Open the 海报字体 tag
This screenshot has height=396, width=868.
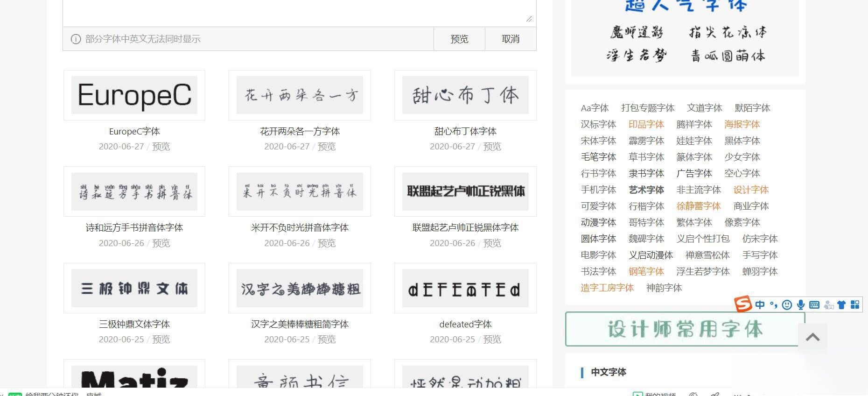742,124
